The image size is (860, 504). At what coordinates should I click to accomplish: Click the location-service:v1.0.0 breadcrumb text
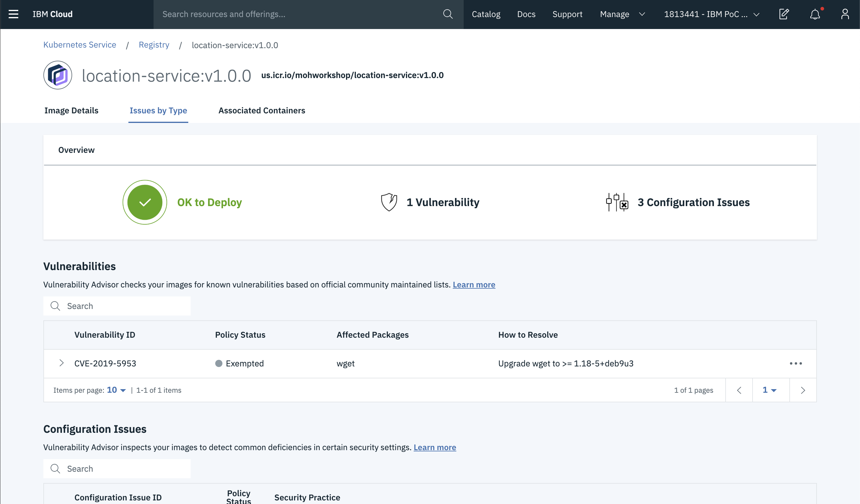point(235,45)
